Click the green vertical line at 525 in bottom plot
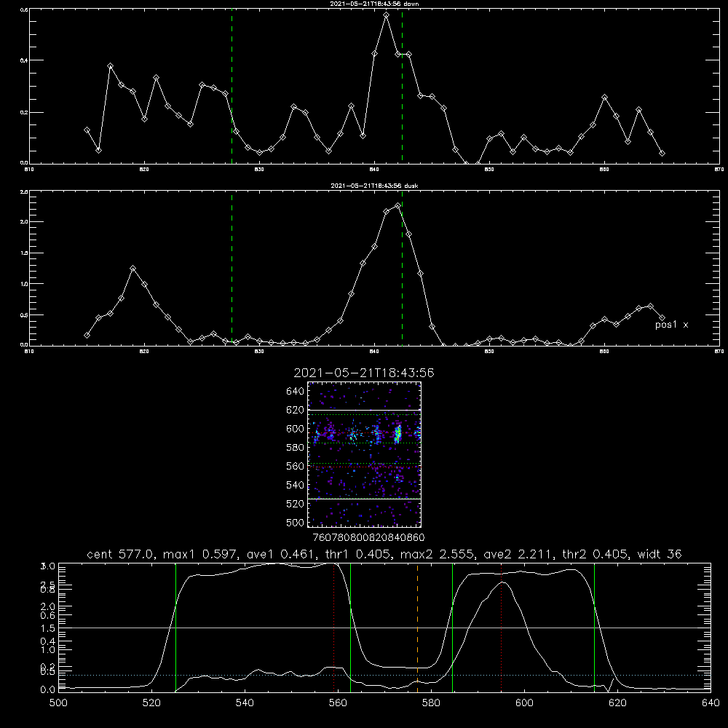 (175, 627)
